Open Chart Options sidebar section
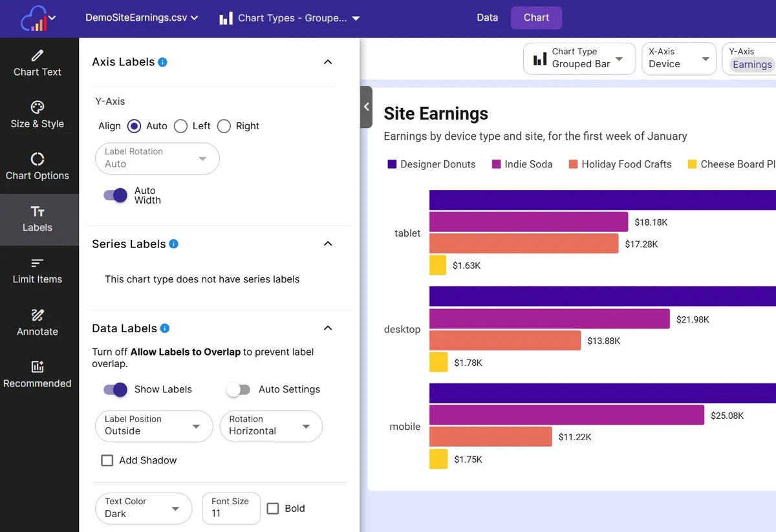 point(38,167)
